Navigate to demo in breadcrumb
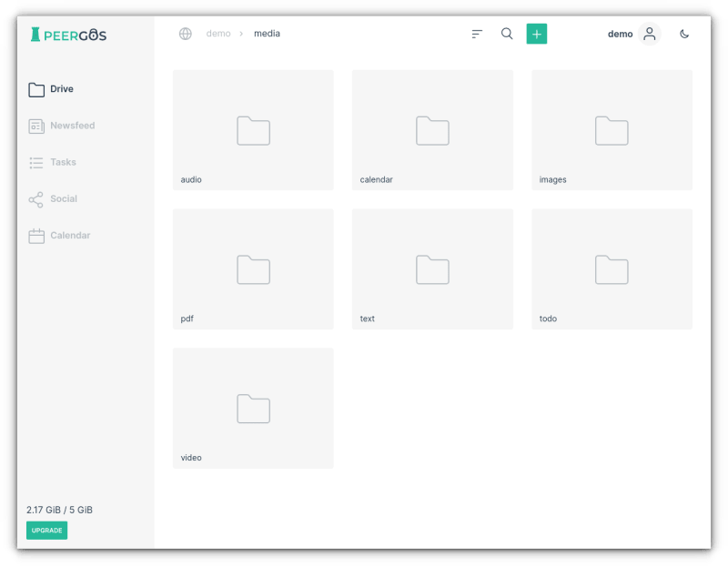The width and height of the screenshot is (728, 567). pos(218,34)
